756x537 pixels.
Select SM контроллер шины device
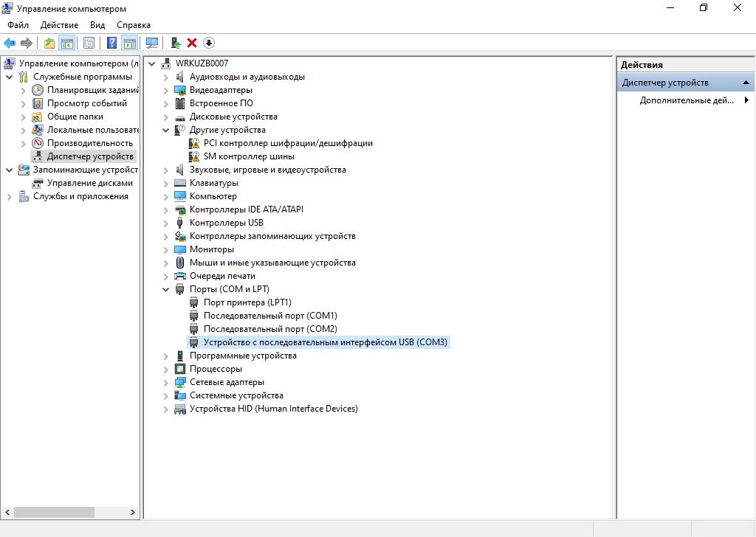[249, 156]
